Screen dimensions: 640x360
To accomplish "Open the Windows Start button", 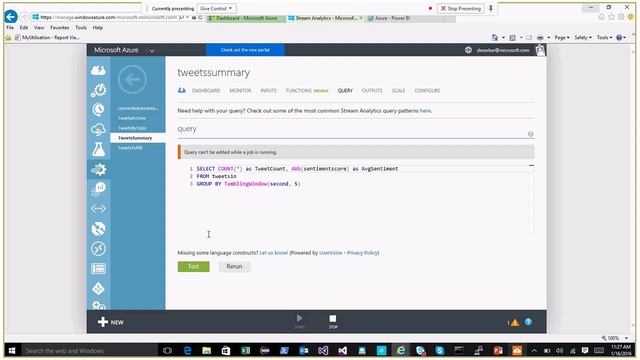I will pos(12,351).
